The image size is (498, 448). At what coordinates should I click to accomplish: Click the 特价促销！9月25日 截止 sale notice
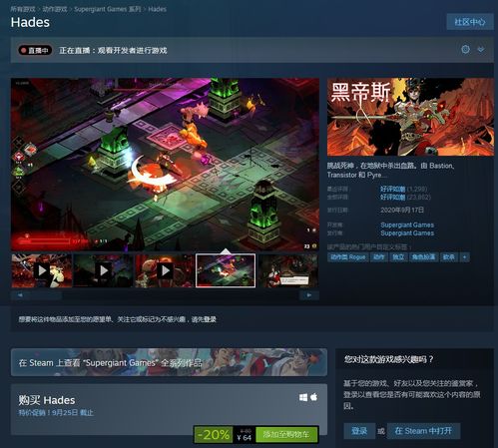pos(56,413)
